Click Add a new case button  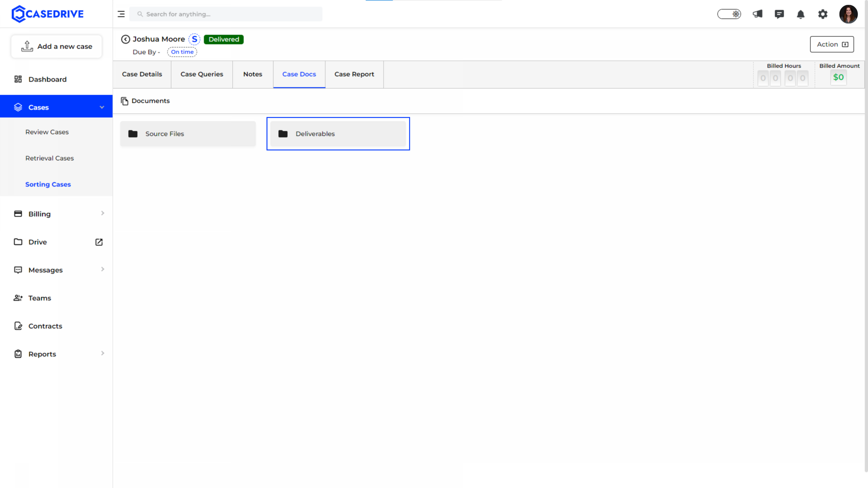57,46
